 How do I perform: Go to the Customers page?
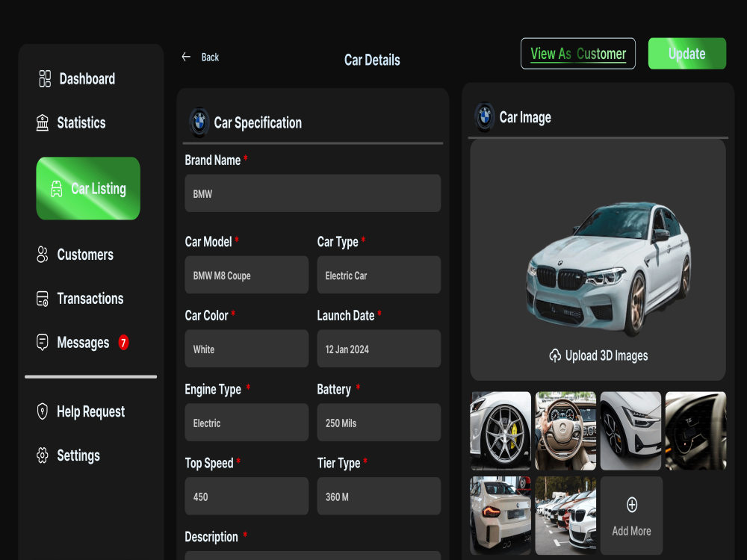click(75, 255)
